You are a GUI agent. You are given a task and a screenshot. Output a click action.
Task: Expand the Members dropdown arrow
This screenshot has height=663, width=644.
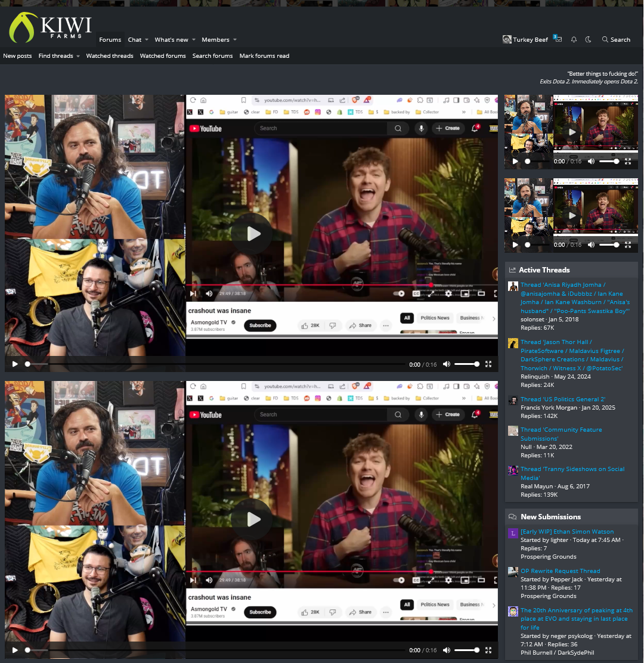(x=235, y=40)
